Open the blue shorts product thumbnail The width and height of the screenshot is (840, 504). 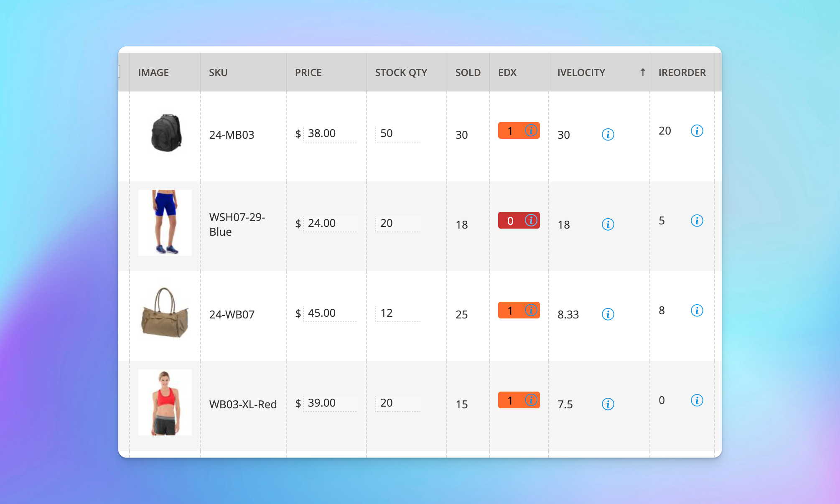[x=165, y=222]
